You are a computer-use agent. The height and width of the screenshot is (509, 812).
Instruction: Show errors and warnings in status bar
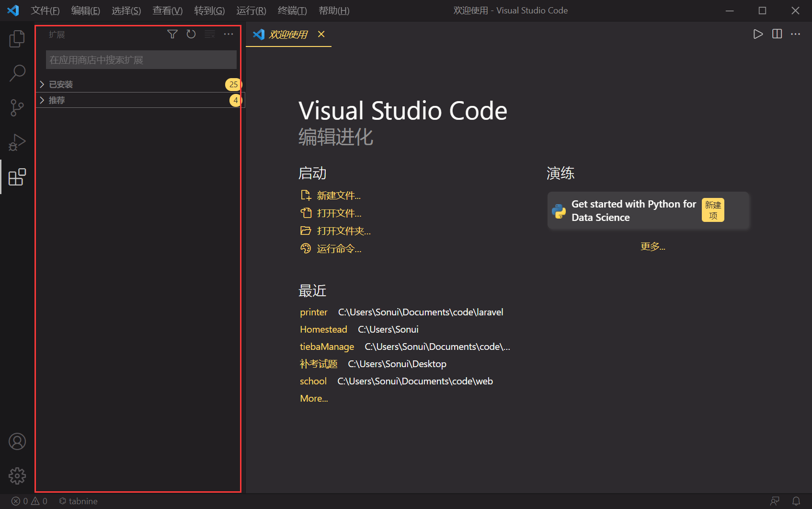point(29,501)
